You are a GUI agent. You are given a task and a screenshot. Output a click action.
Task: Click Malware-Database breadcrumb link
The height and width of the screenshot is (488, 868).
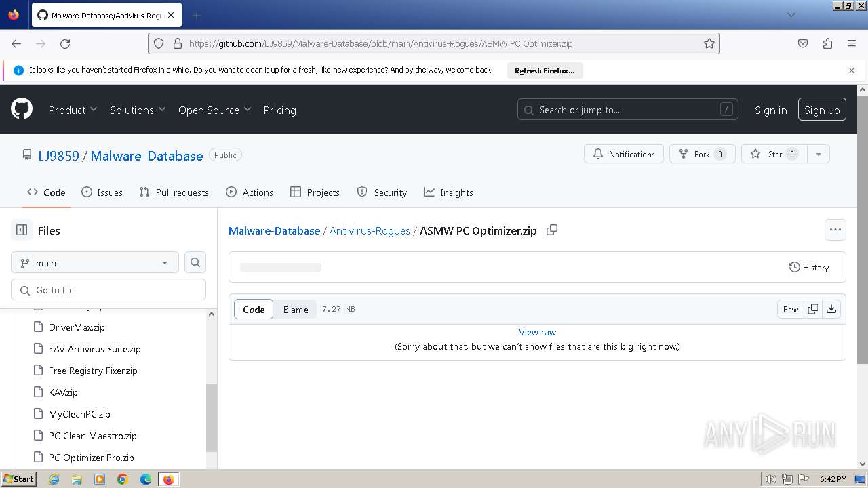274,230
